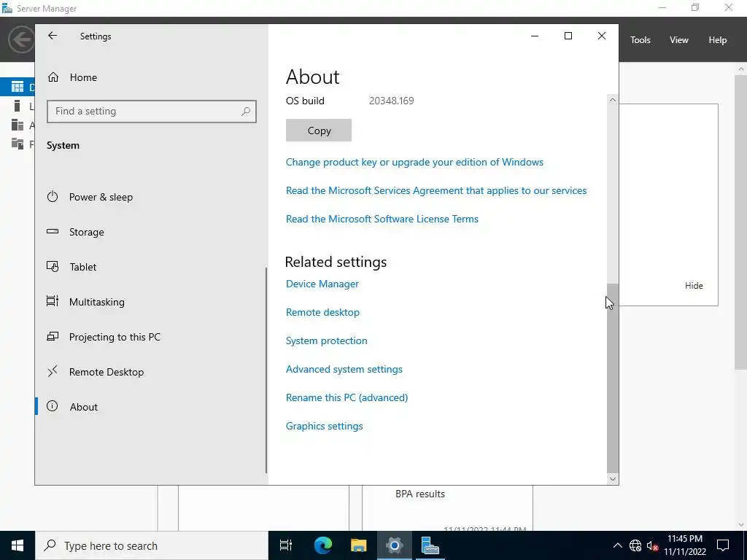Switch to Server Manager taskbar icon

pyautogui.click(x=430, y=545)
